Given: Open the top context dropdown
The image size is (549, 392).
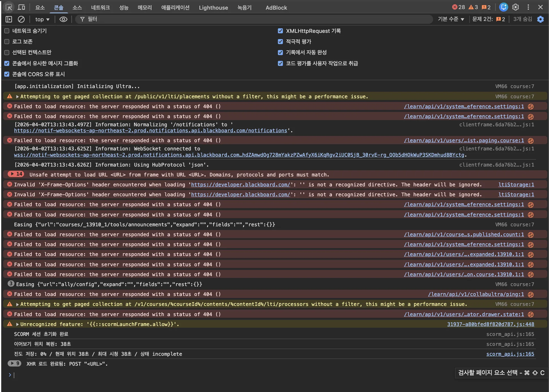Looking at the screenshot, I should tap(42, 19).
